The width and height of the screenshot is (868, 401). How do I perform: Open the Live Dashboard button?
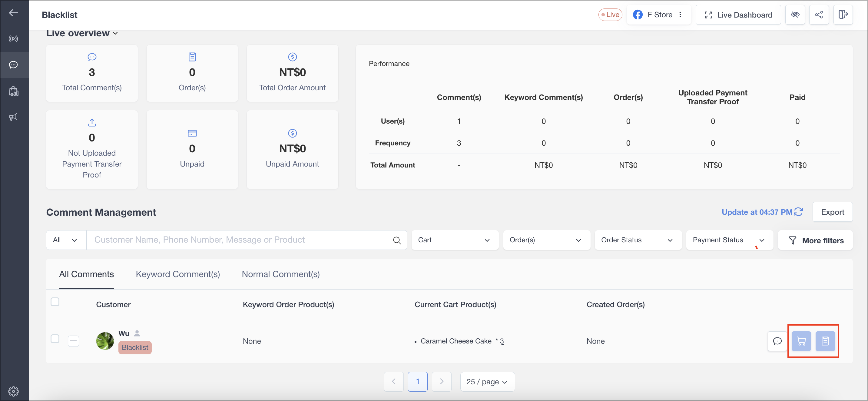[738, 15]
